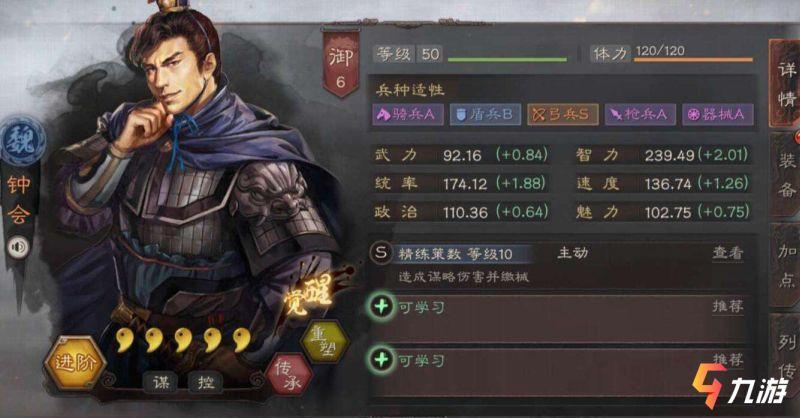The height and width of the screenshot is (418, 800).
Task: Select the 器械A troop aptitude badge
Action: point(718,114)
